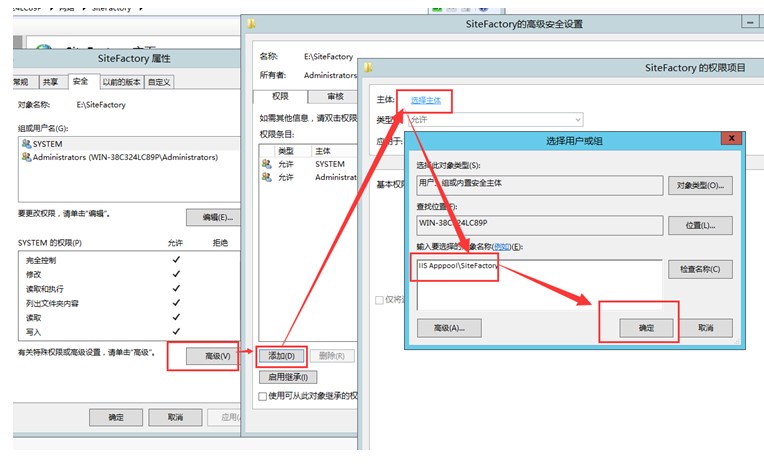Click the 选择主体 link

pos(424,100)
